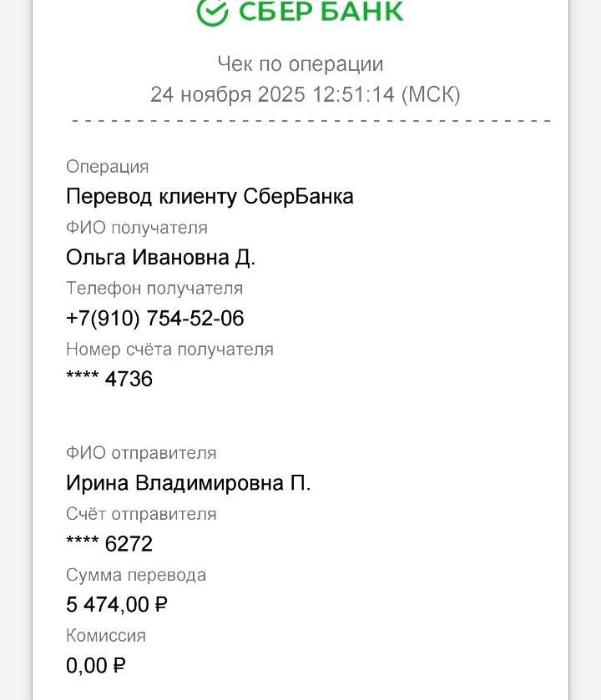This screenshot has height=700, width=601.
Task: Click the 'ФИО получателя' label
Action: click(137, 228)
